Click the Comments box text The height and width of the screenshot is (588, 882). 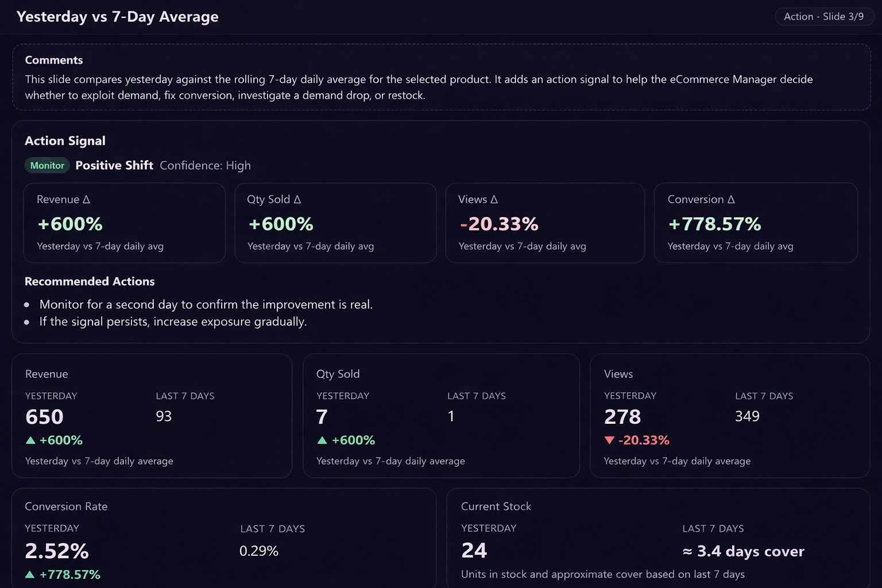click(419, 87)
